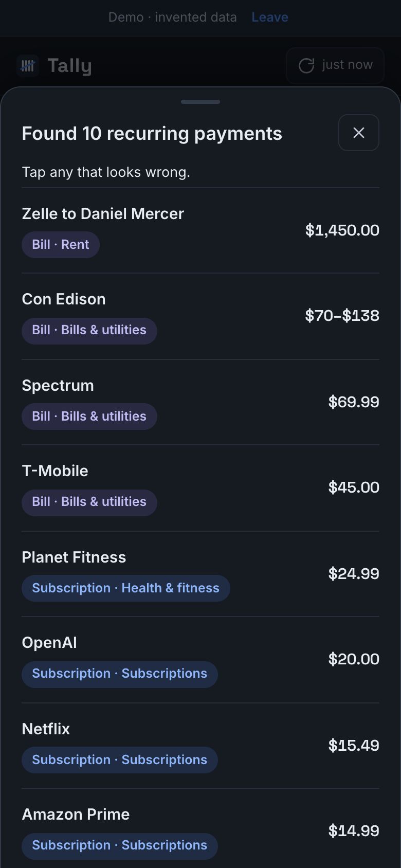The height and width of the screenshot is (868, 401).
Task: Tap T-Mobile's Bills & utilities tag
Action: point(89,502)
